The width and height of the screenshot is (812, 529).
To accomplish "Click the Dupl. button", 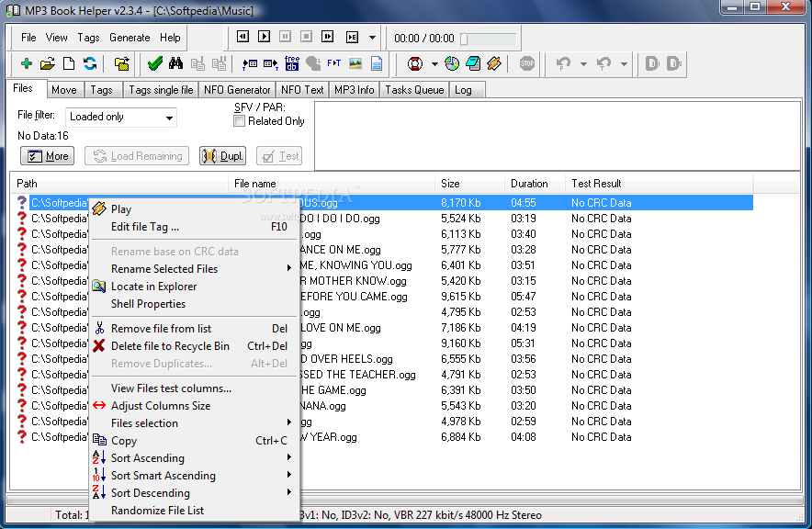I will coord(222,156).
